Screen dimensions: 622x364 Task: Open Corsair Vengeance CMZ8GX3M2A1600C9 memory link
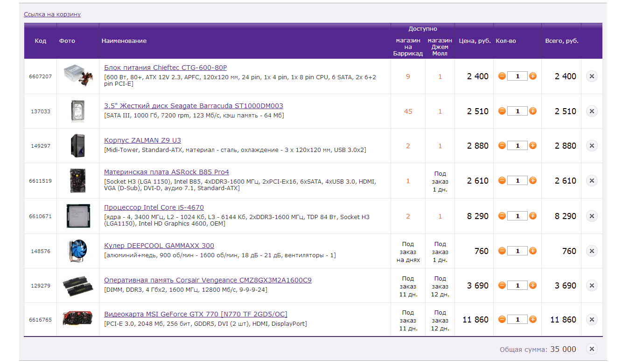pyautogui.click(x=208, y=280)
